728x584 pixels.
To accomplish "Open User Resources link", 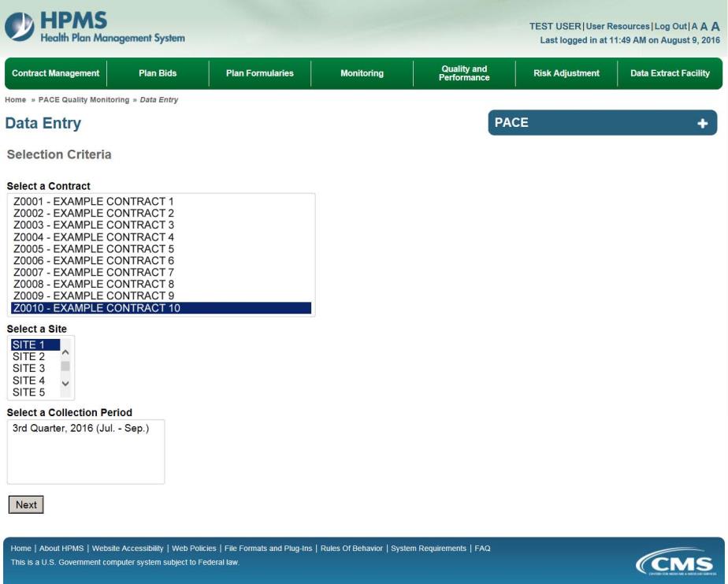I will tap(618, 27).
